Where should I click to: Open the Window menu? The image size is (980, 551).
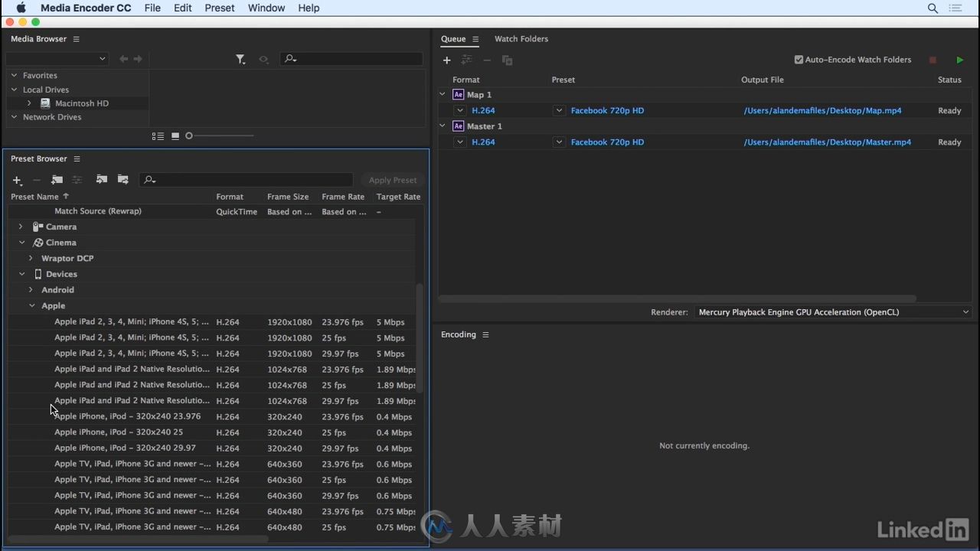tap(266, 8)
